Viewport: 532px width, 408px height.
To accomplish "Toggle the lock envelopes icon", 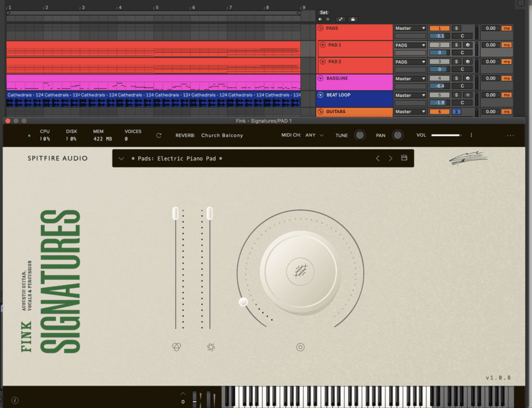I will (x=353, y=19).
